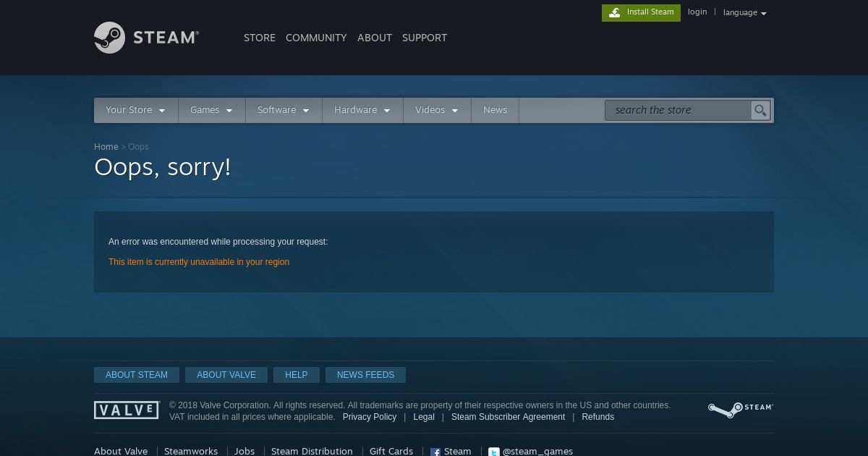Click the 'currently unavailable in your region' message

tap(199, 262)
